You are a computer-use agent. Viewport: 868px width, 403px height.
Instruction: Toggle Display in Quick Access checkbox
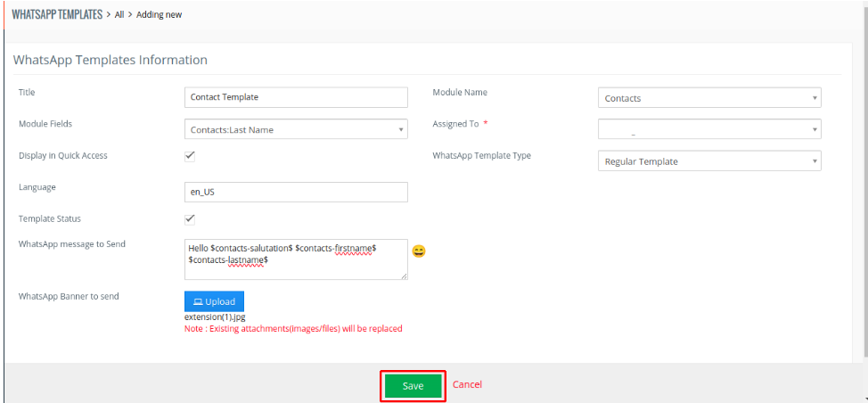pyautogui.click(x=190, y=156)
